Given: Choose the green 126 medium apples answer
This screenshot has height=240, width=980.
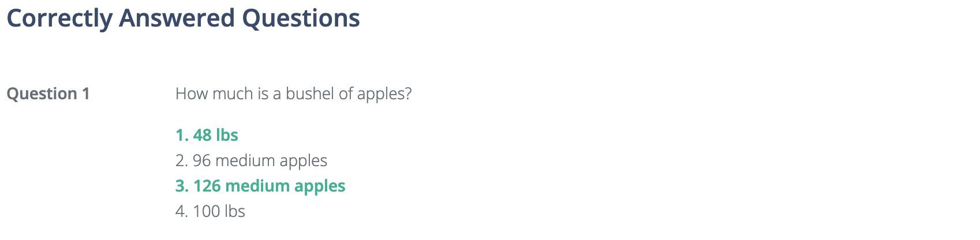Looking at the screenshot, I should 260,186.
